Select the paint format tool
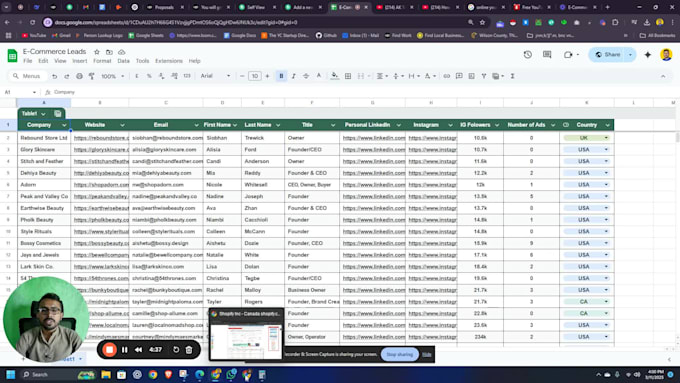The height and width of the screenshot is (383, 680). (92, 76)
